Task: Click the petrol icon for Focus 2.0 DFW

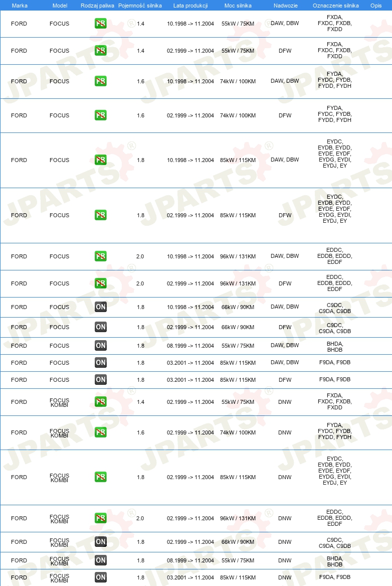Action: click(100, 283)
